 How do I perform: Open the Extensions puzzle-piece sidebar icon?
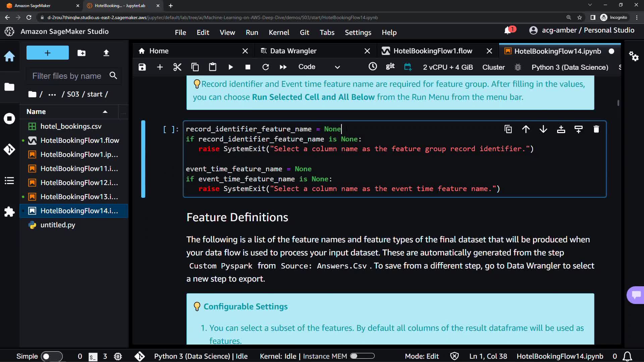click(x=9, y=212)
